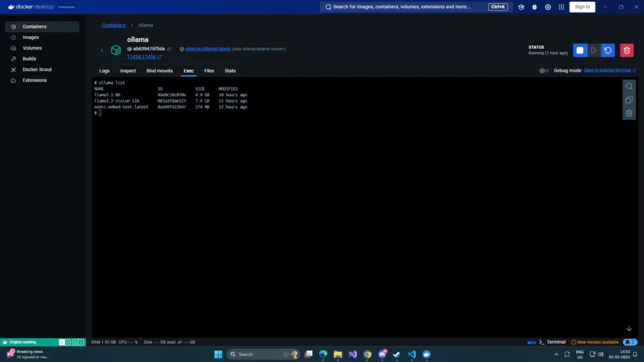This screenshot has height=362, width=644.
Task: Stop the ollama container
Action: point(579,50)
